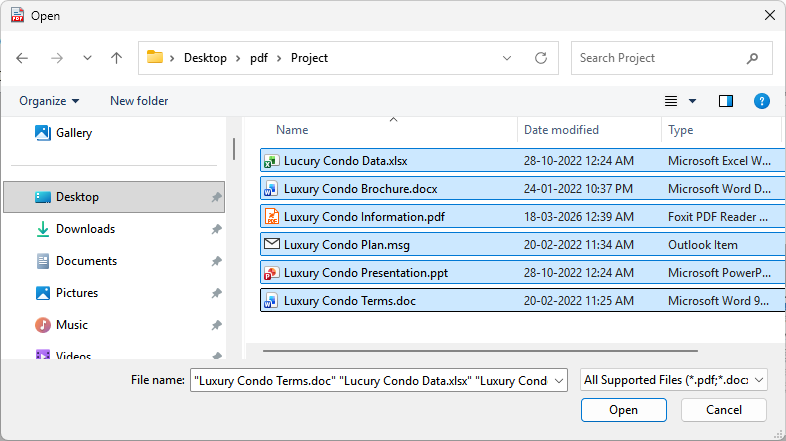Sort files by Date modified column

coord(562,130)
